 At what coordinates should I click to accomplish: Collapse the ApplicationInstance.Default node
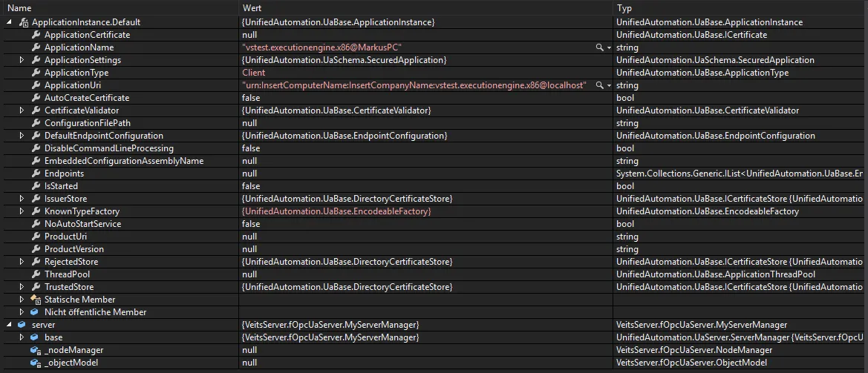pos(9,23)
